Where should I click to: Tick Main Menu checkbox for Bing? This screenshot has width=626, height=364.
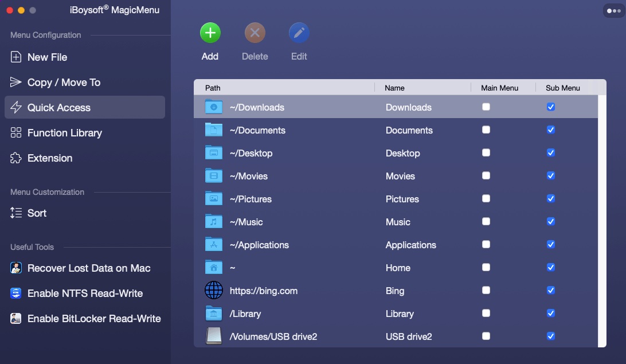[486, 291]
